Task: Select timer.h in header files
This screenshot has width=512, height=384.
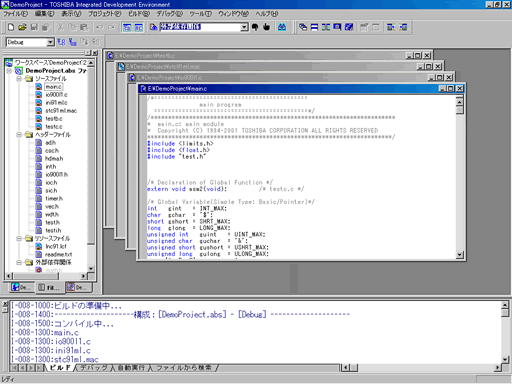Action: click(x=54, y=199)
